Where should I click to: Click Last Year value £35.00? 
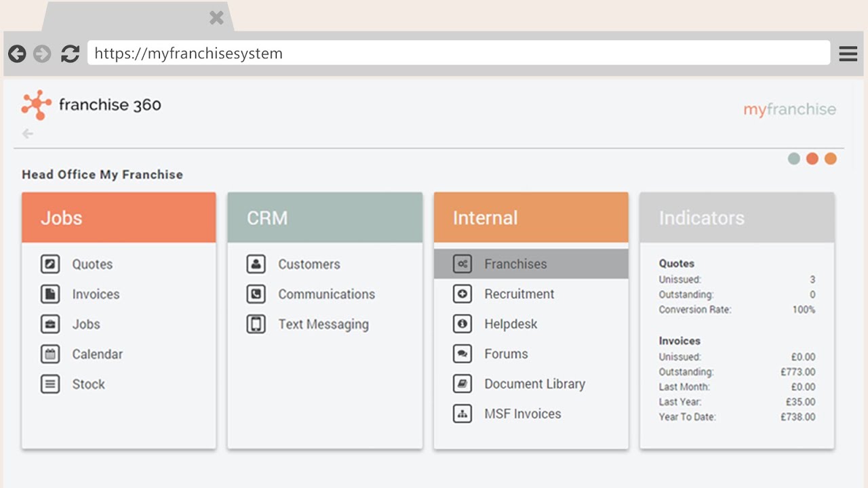801,402
